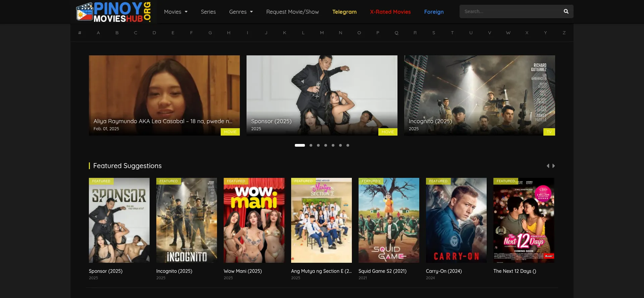Select the fourth carousel slide dot
The image size is (644, 298).
[326, 145]
